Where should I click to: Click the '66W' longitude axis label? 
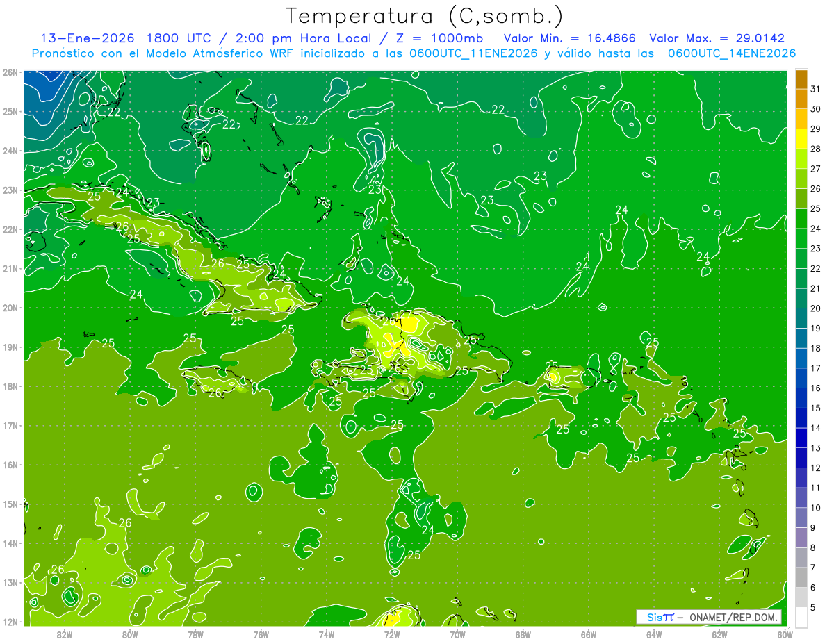coord(588,634)
